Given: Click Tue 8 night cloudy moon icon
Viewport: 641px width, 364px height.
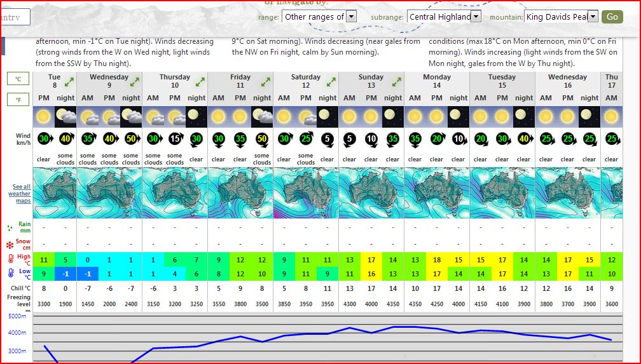Looking at the screenshot, I should point(65,116).
